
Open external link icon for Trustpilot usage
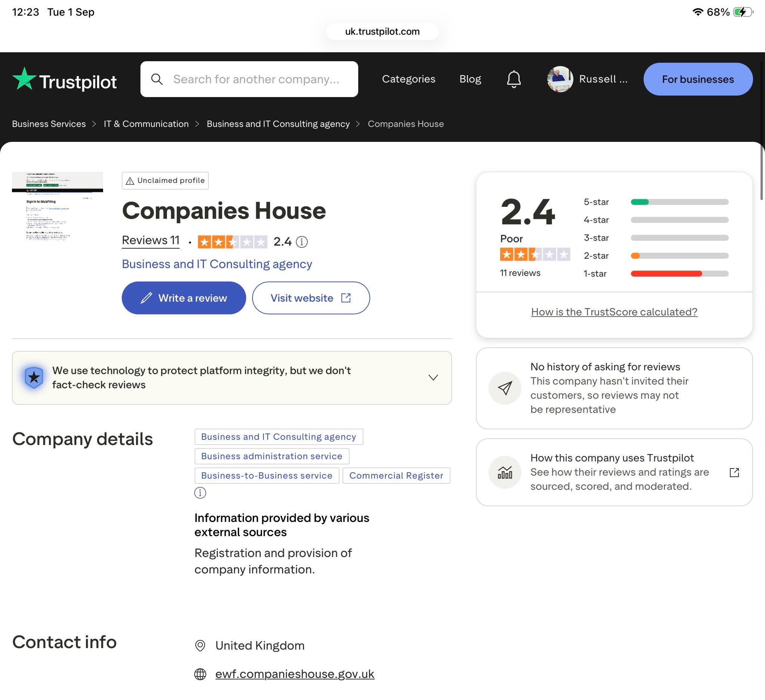pos(734,473)
